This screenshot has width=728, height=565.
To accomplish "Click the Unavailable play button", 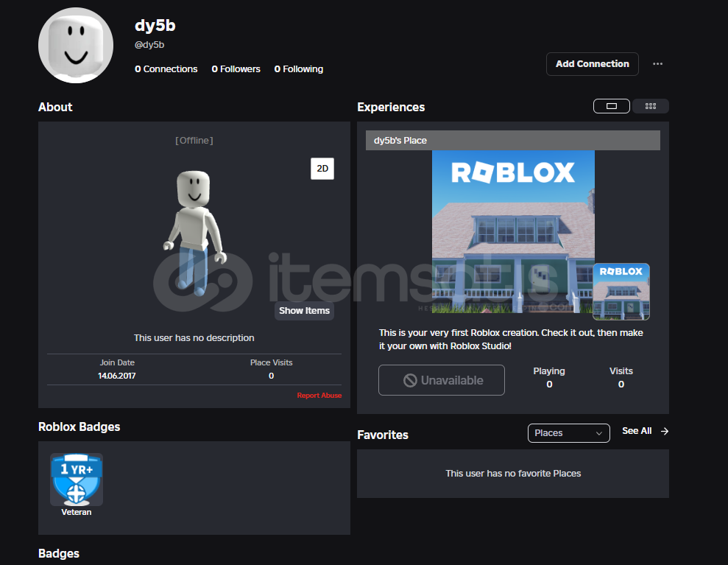I will 442,380.
